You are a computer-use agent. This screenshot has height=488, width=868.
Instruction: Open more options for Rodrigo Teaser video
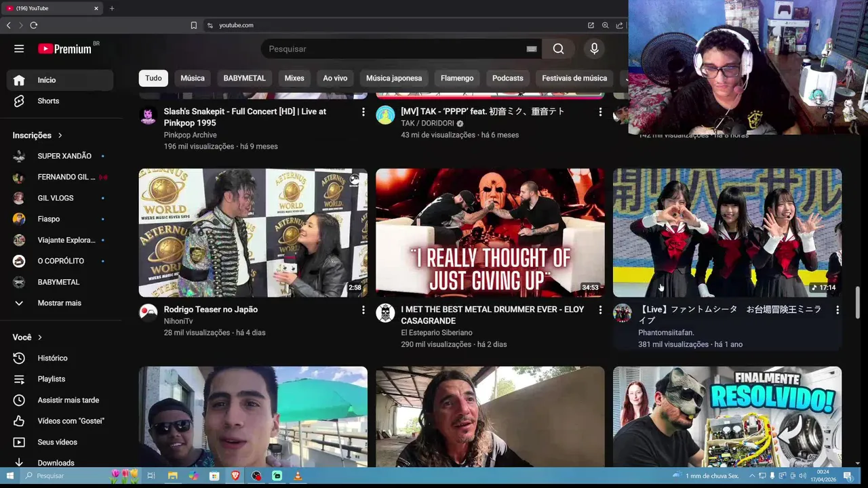[x=363, y=310]
